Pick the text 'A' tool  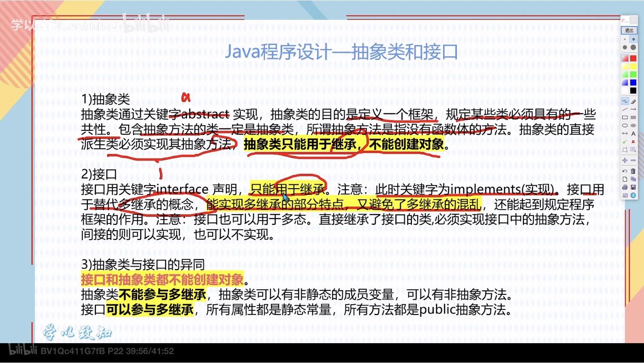tap(633, 134)
